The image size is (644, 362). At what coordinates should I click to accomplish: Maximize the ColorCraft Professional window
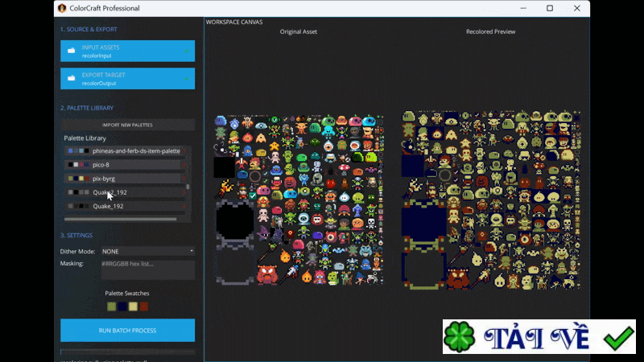[550, 8]
